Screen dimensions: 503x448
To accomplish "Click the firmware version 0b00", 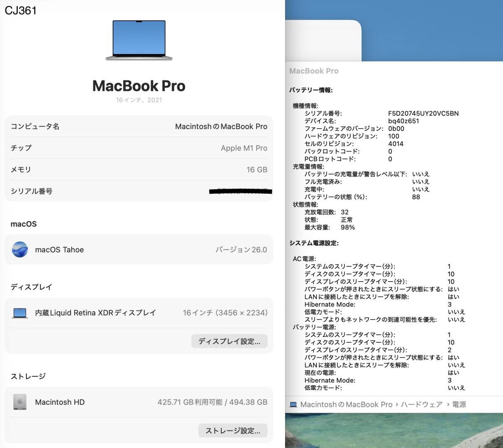I will click(396, 129).
